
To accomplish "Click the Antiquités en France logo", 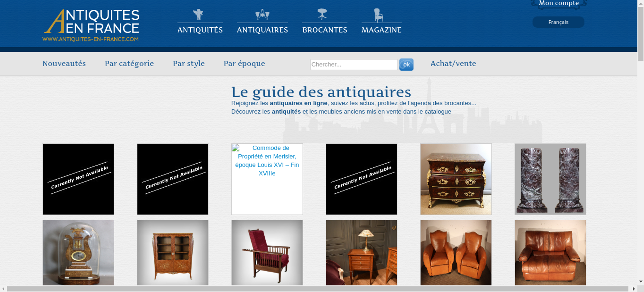I will [91, 25].
